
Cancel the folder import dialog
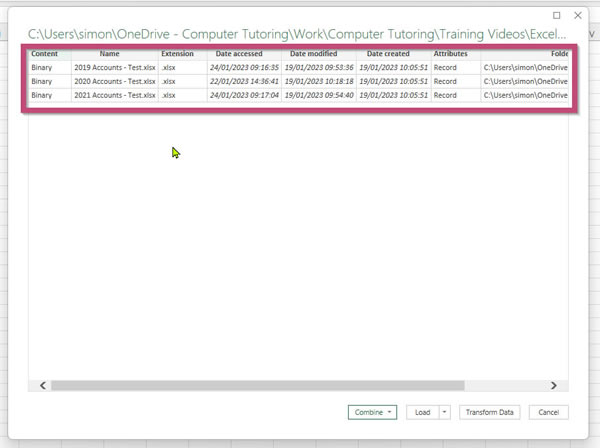tap(548, 412)
